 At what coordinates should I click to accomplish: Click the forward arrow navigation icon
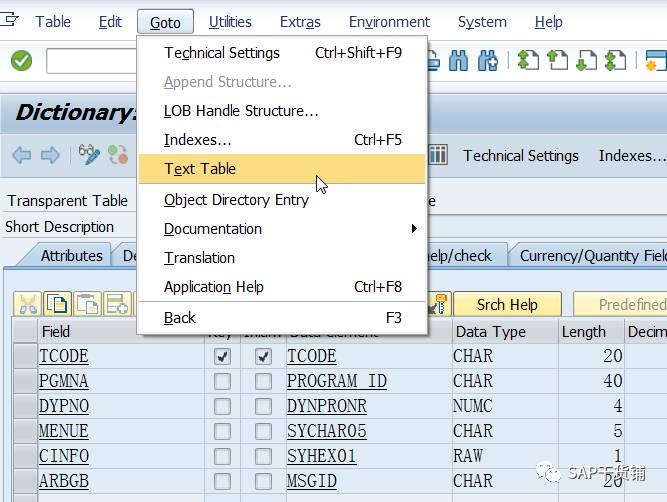point(50,155)
